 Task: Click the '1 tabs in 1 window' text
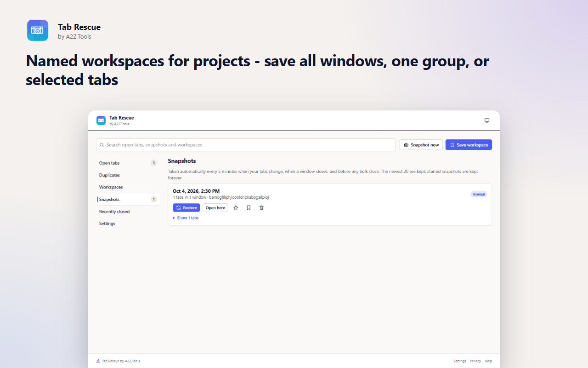coord(189,197)
